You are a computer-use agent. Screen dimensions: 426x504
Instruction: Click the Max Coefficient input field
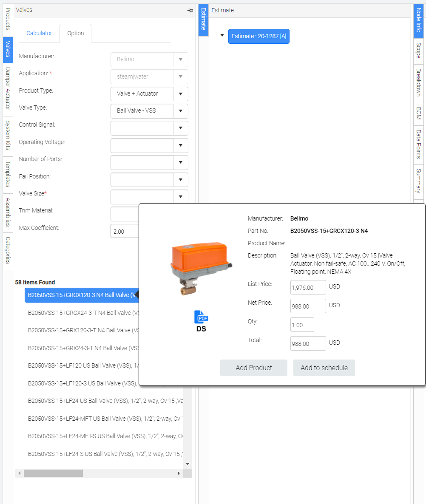(x=125, y=232)
